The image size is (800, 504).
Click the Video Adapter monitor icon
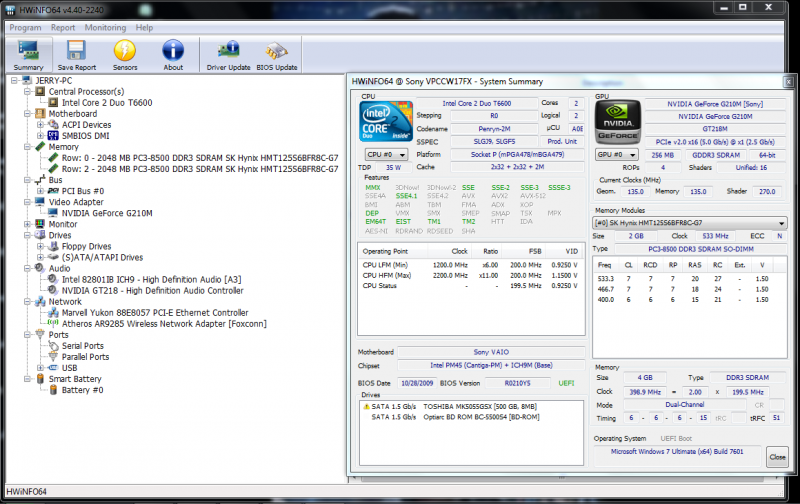40,202
